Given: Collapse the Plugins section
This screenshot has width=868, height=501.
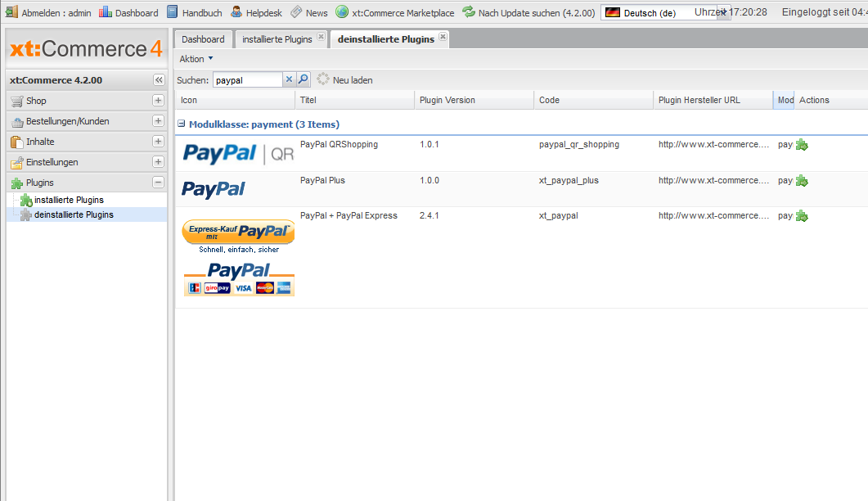Looking at the screenshot, I should pyautogui.click(x=159, y=183).
